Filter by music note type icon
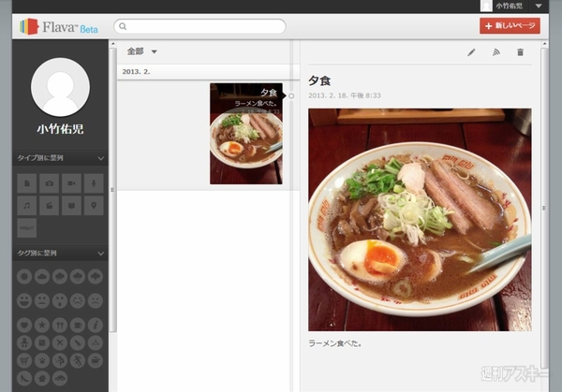562x392 pixels. (27, 206)
